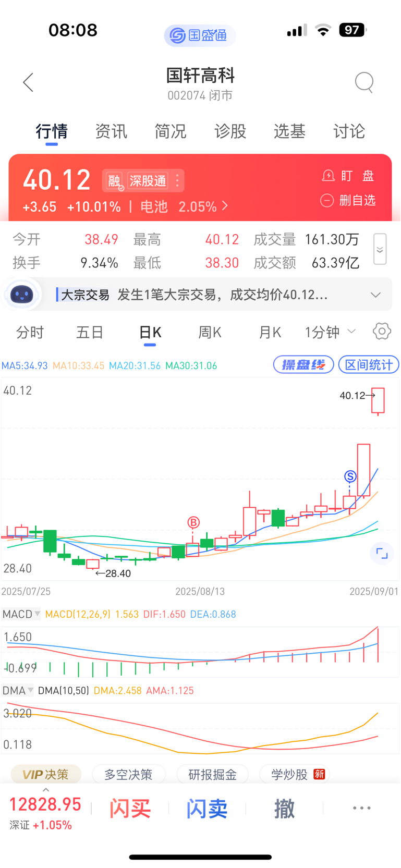Viewport: 401px width, 868px height.
Task: Switch to the 资讯 tab
Action: 111,131
